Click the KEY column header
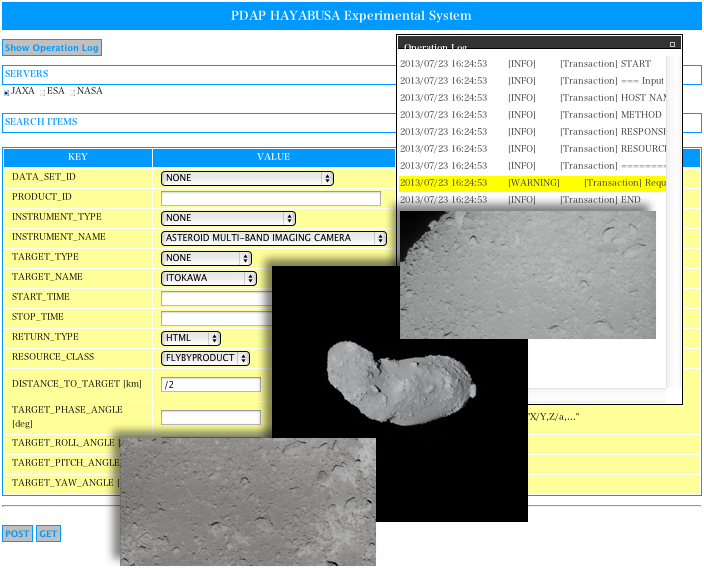 [78, 157]
